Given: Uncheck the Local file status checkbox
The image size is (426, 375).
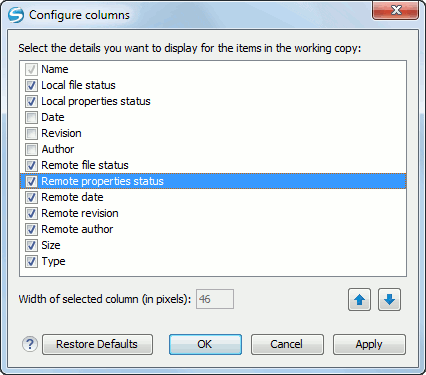Looking at the screenshot, I should click(x=31, y=85).
